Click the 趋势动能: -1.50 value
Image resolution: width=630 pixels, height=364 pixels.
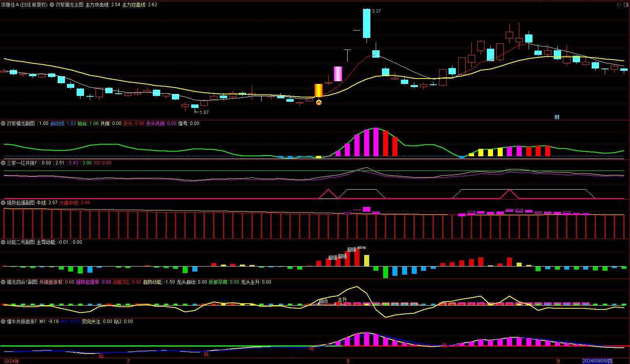coord(159,282)
